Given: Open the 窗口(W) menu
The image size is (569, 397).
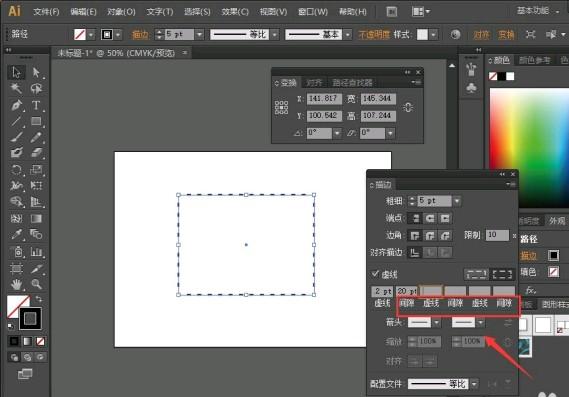Looking at the screenshot, I should pos(313,12).
